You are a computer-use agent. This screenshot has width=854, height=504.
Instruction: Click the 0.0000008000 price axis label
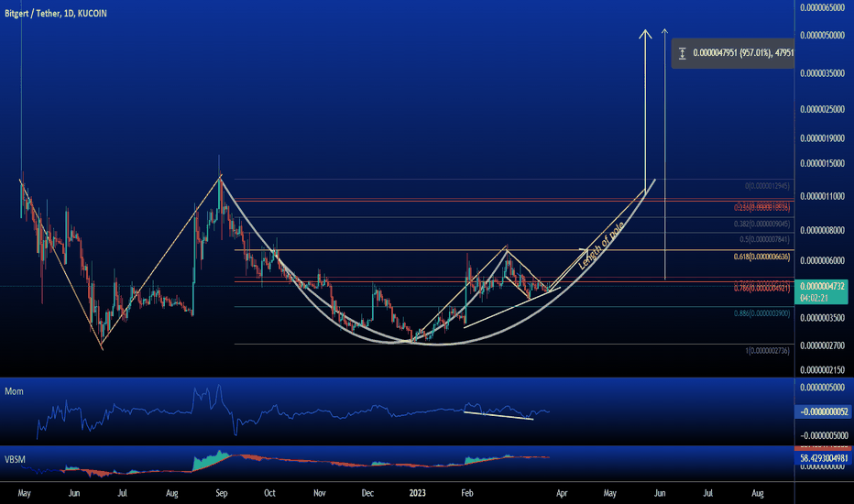(x=823, y=231)
